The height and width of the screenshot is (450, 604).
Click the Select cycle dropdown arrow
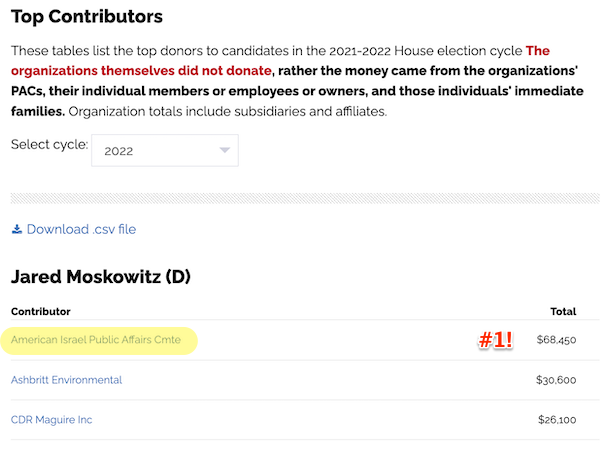point(225,150)
